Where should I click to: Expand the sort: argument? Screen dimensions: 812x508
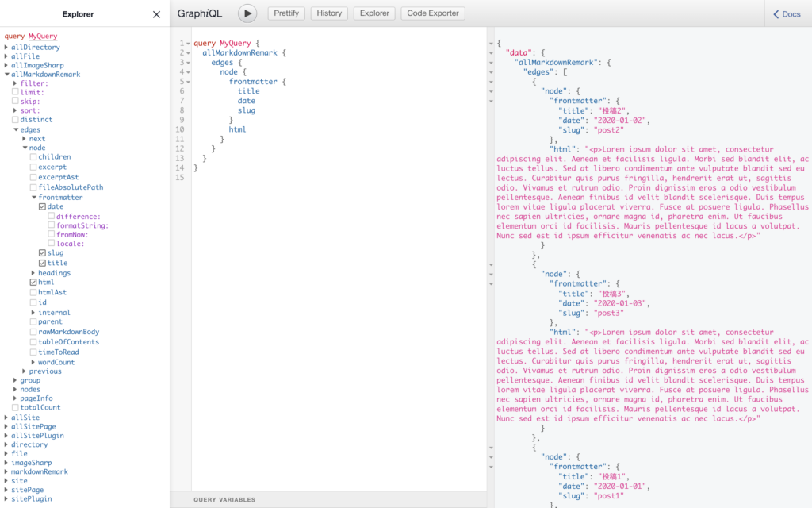[15, 110]
